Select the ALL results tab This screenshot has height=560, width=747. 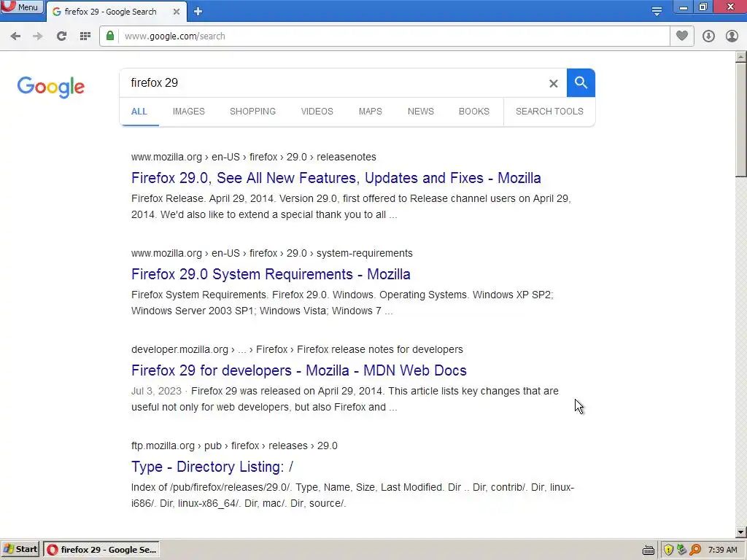[x=139, y=112]
